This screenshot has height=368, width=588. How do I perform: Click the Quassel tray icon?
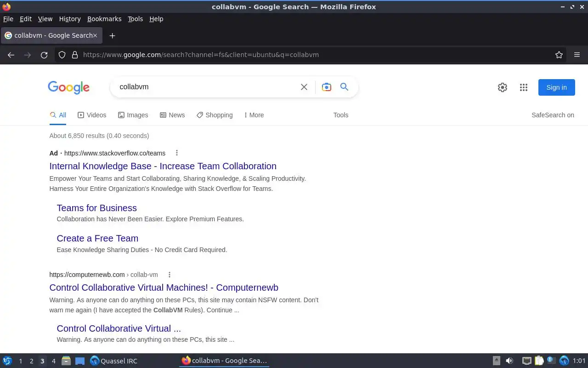(x=564, y=361)
